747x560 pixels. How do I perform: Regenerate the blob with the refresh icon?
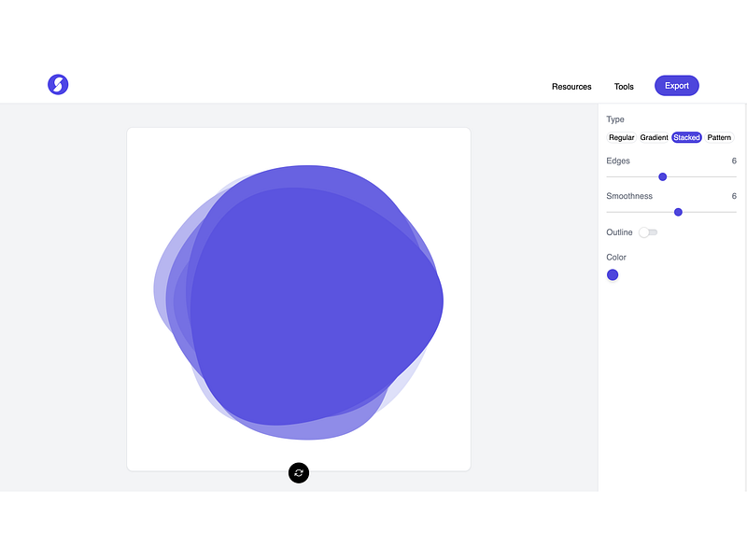(x=299, y=473)
